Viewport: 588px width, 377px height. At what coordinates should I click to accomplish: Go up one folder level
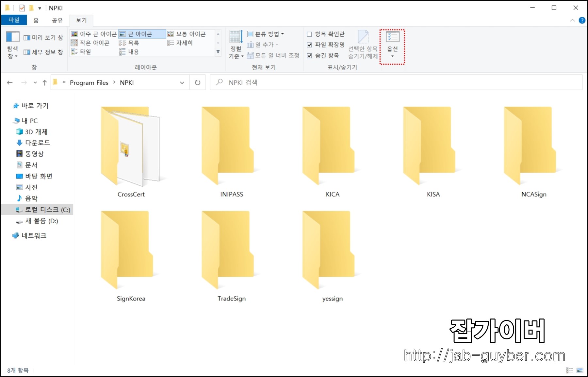[44, 83]
